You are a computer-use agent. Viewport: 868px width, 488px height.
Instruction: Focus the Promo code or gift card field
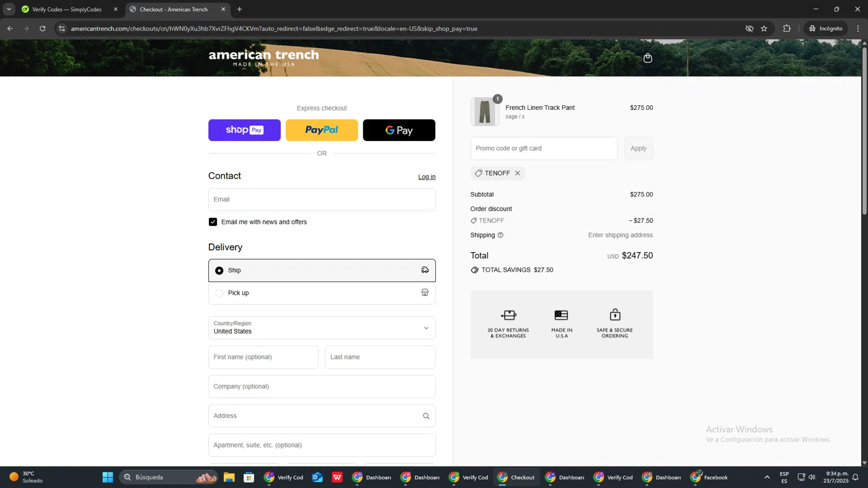(x=544, y=149)
